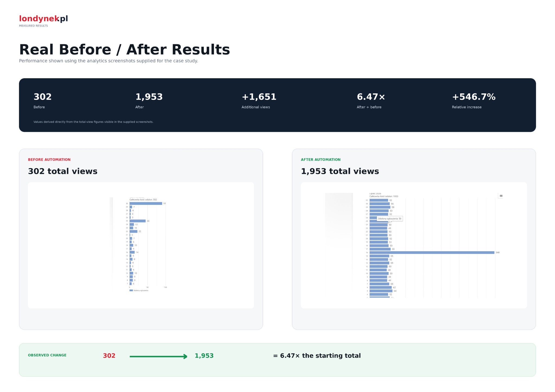Screen dimensions: 555x392
Task: Click the bar valued 22 in before chart
Action: [134, 231]
